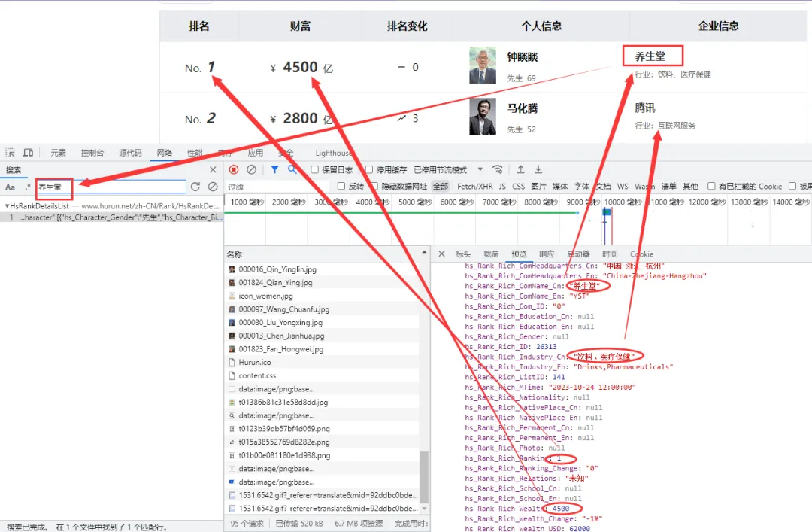Image resolution: width=812 pixels, height=532 pixels.
Task: Check the 隐藏数据网址 checkbox
Action: tap(374, 186)
